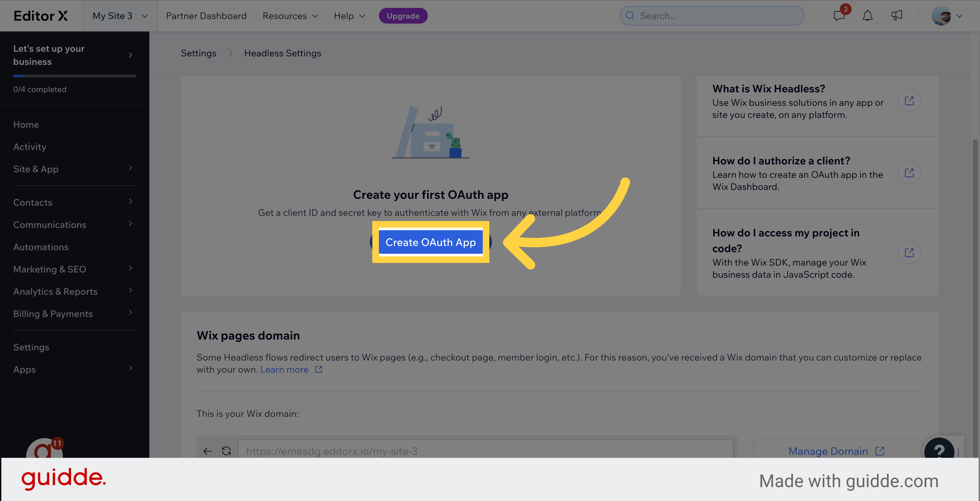Go to Automations in sidebar
The height and width of the screenshot is (501, 980).
tap(41, 247)
